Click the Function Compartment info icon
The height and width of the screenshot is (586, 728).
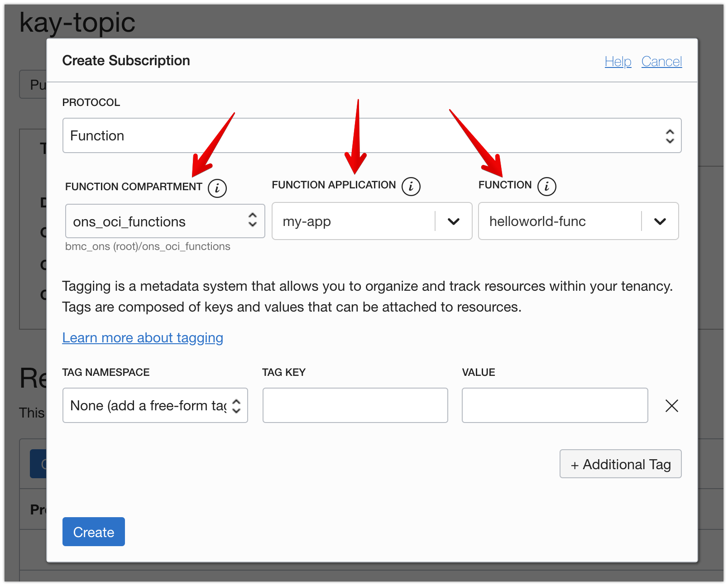tap(218, 188)
